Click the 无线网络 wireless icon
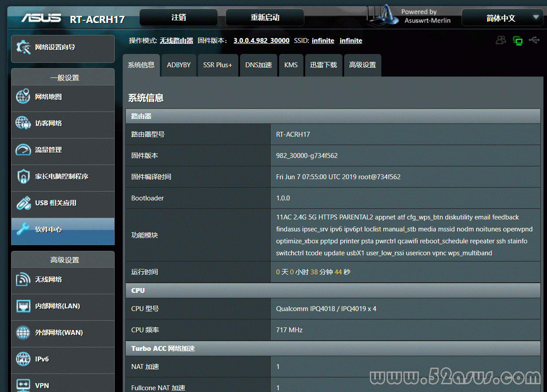The width and height of the screenshot is (547, 392). coord(23,279)
